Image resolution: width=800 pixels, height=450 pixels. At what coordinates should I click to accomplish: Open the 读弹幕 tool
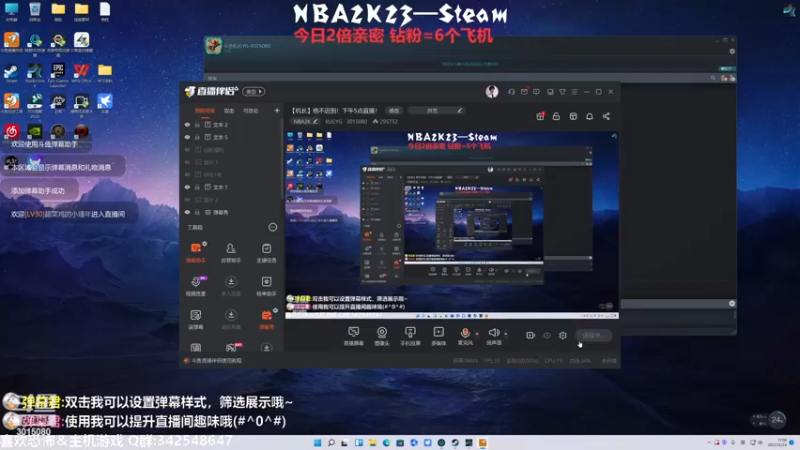[x=195, y=319]
